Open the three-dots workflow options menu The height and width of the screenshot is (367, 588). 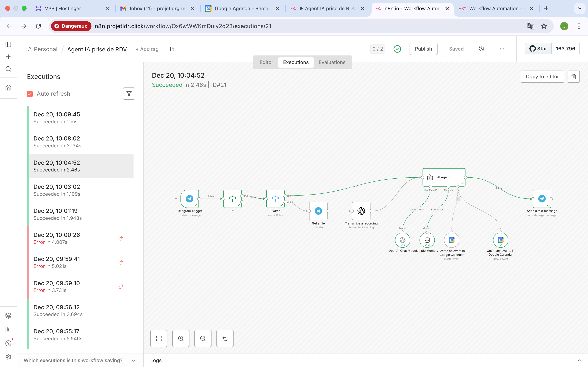[x=502, y=49]
